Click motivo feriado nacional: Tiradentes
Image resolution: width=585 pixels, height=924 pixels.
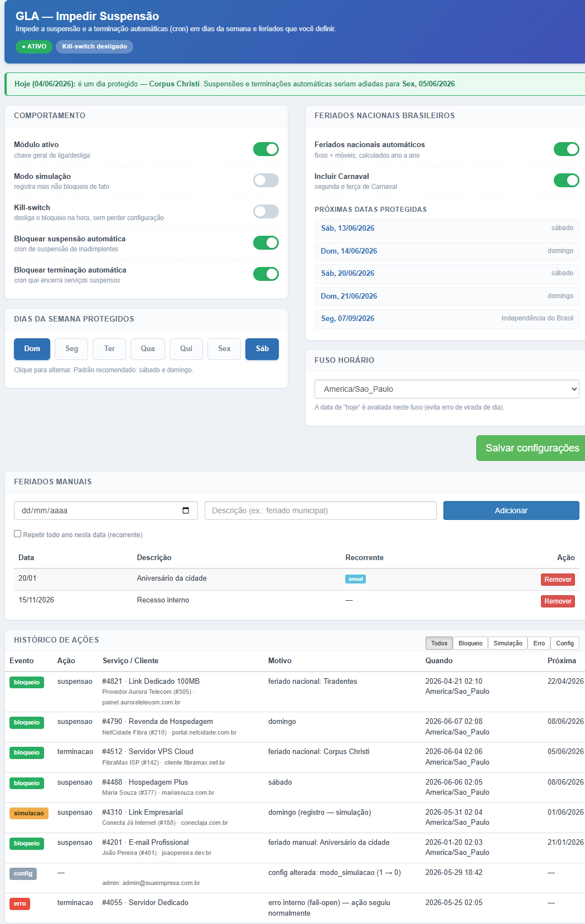(312, 681)
